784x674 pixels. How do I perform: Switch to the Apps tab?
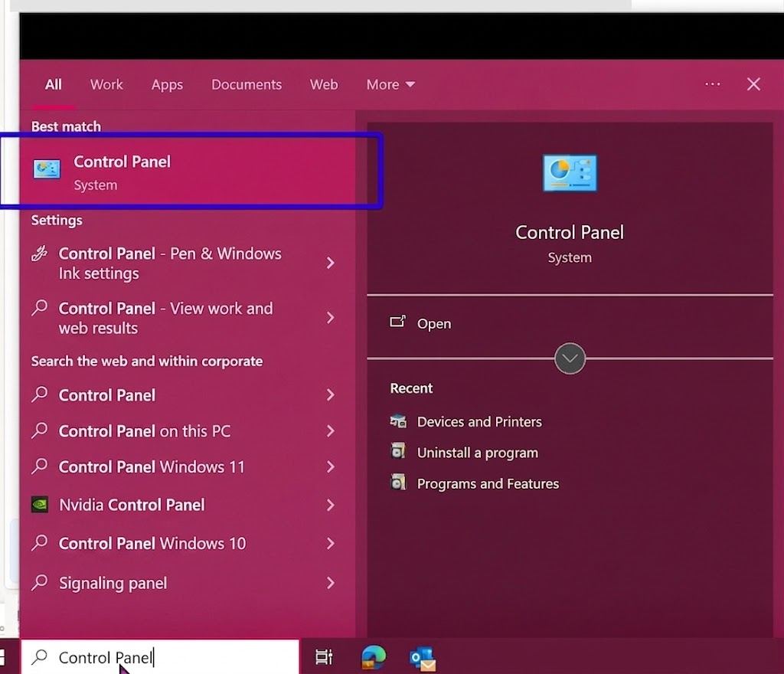pyautogui.click(x=167, y=84)
